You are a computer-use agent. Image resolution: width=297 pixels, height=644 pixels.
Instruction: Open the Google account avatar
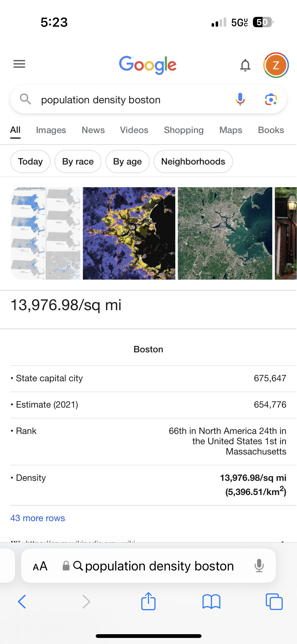276,65
